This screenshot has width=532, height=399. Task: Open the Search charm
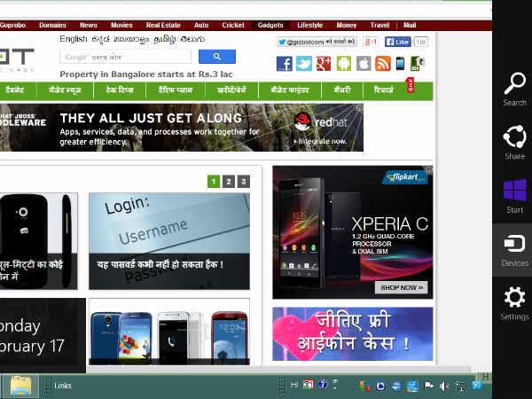pos(514,89)
